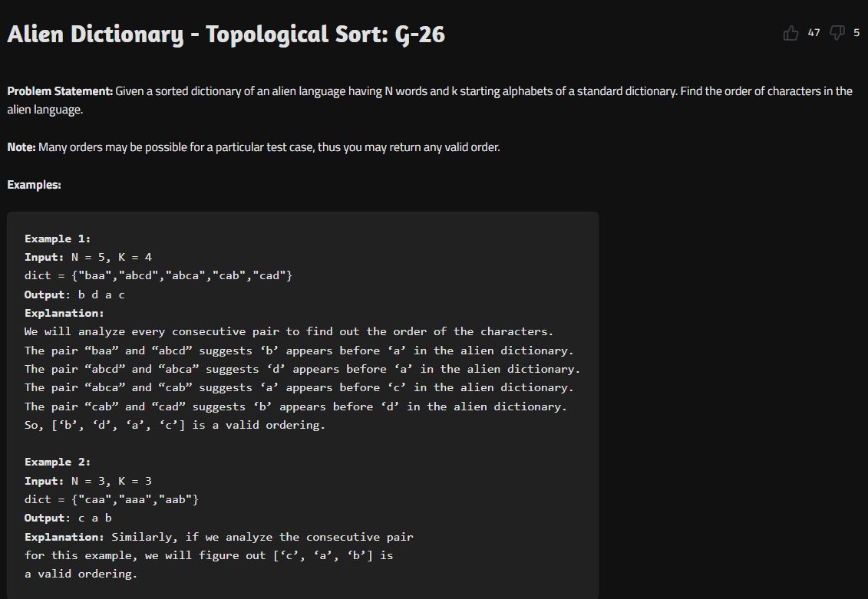Viewport: 868px width, 599px height.
Task: Click the Output b d a c line
Action: (74, 295)
